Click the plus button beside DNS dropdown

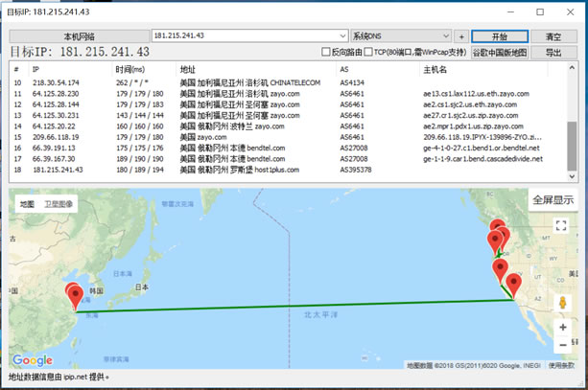[x=460, y=35]
